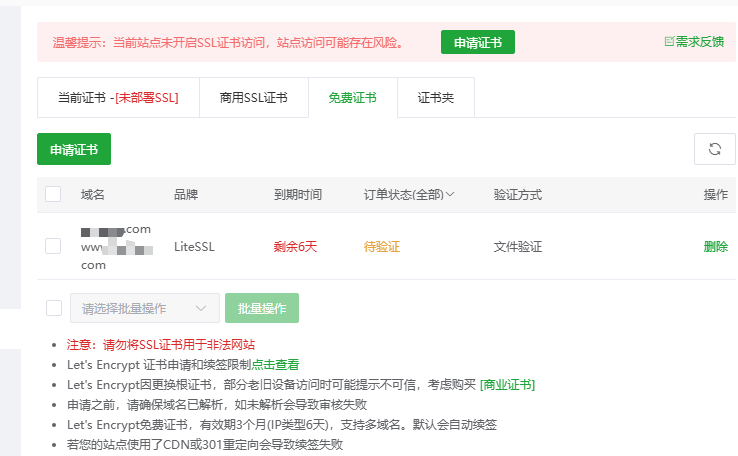Click the 批量操作 button

262,308
